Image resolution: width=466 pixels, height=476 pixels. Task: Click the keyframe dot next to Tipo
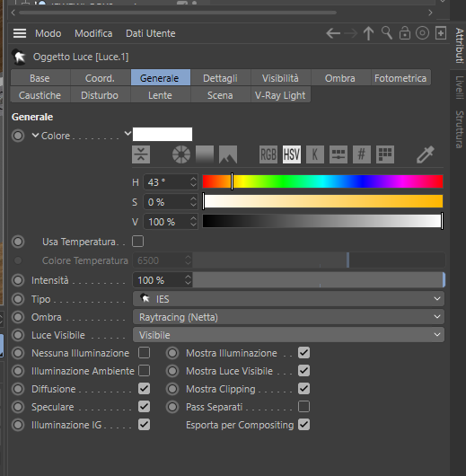click(18, 299)
